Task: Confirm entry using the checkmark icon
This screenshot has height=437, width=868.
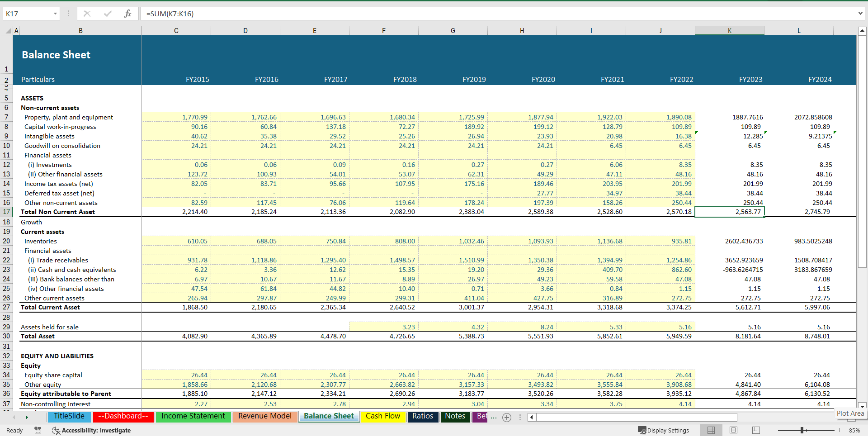Action: 108,14
